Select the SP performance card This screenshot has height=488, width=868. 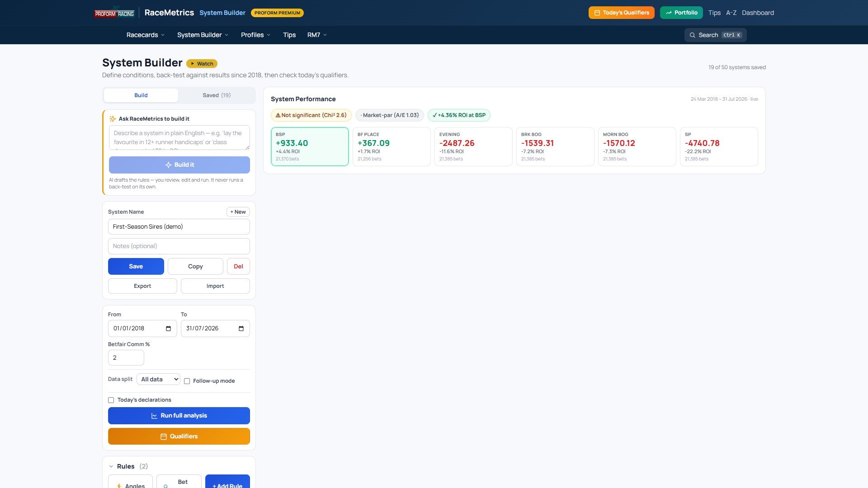(719, 146)
